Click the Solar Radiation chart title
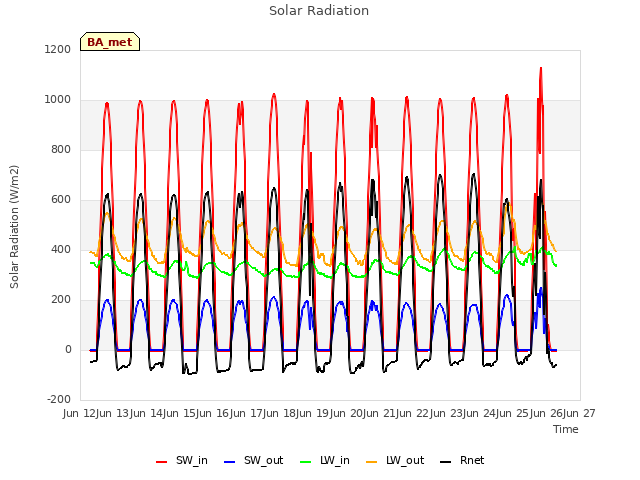 click(319, 11)
